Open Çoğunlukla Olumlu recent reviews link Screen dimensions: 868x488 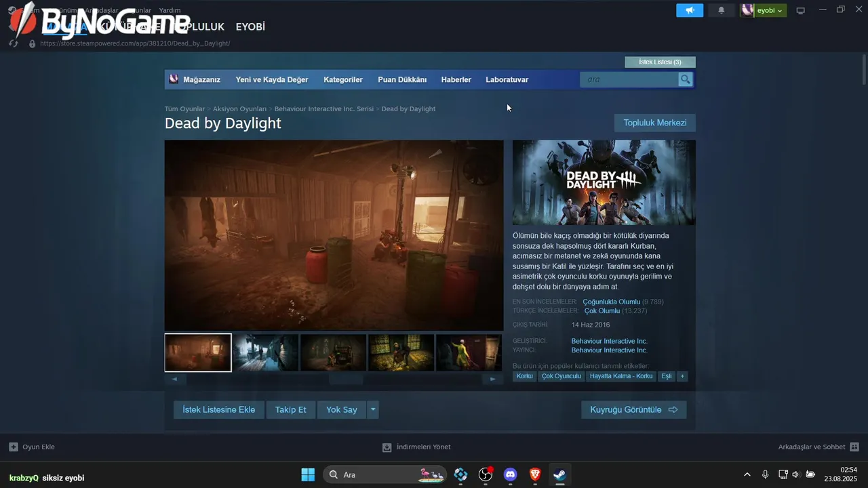click(611, 302)
